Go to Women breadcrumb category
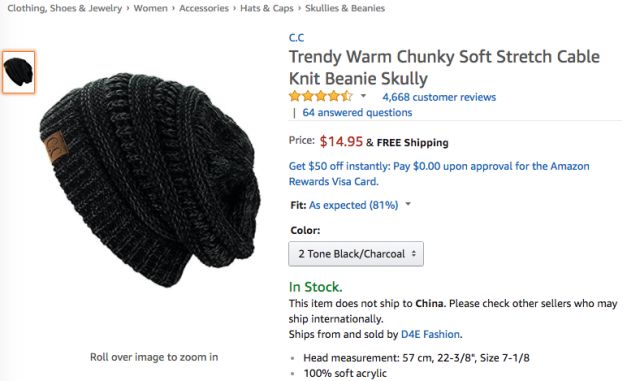The image size is (640, 381). click(151, 8)
